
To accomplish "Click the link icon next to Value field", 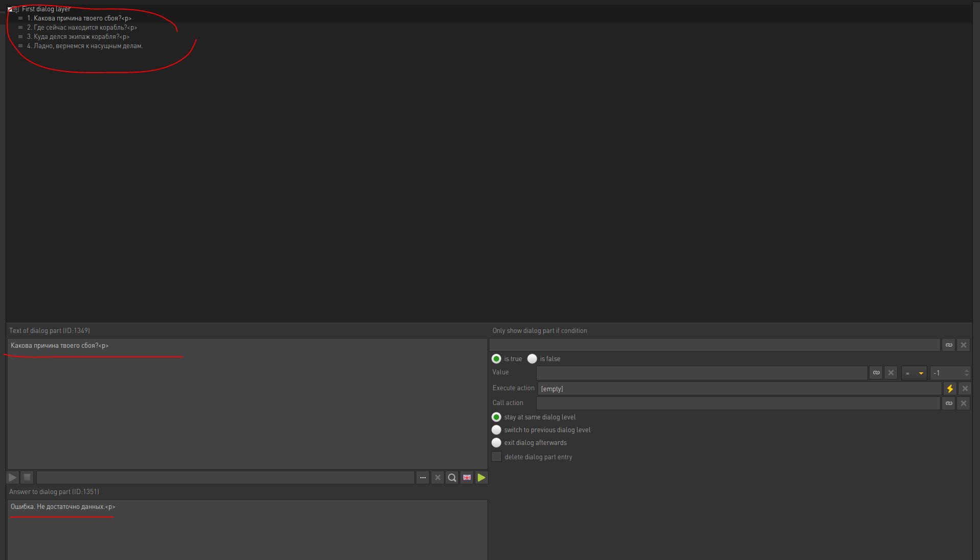I will 876,373.
